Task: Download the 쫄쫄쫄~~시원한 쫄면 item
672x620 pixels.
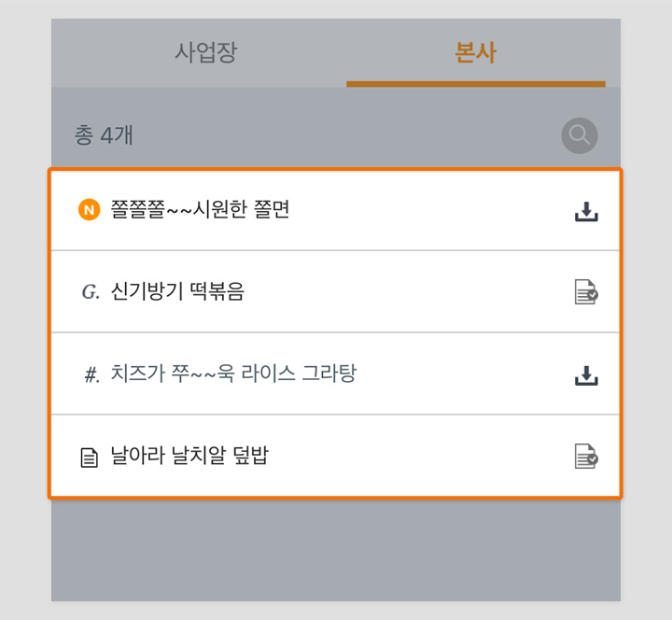Action: tap(586, 211)
